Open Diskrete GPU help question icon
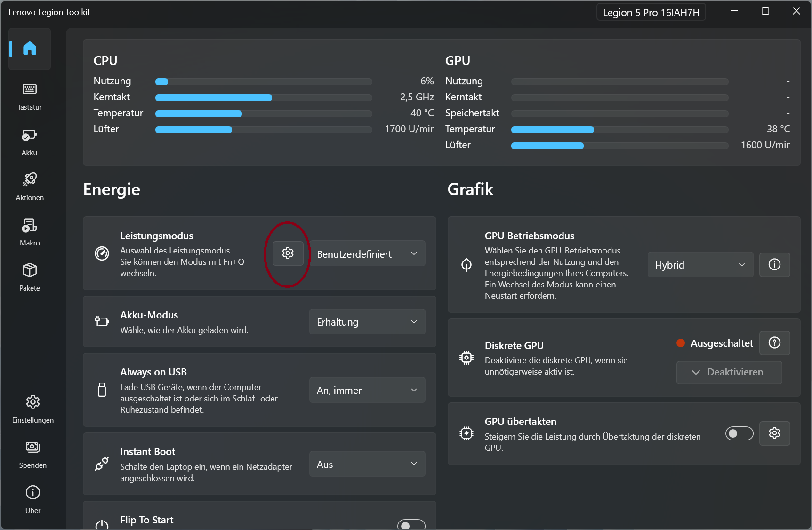812x530 pixels. tap(774, 343)
